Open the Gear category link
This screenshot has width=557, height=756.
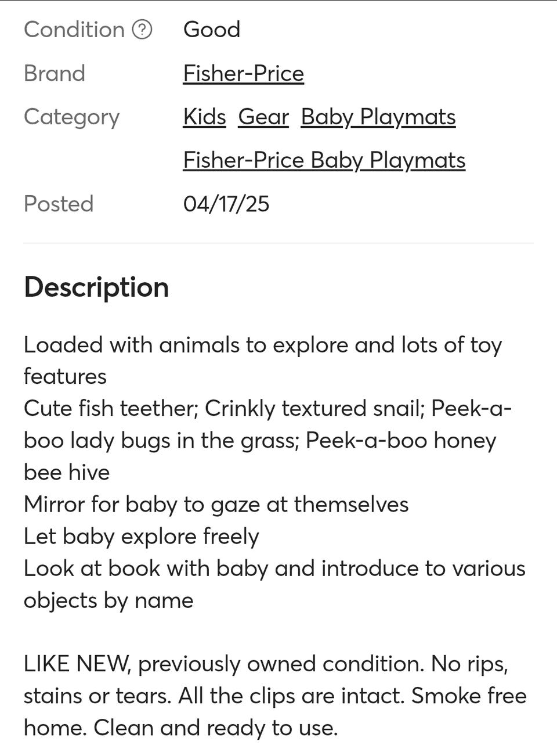point(263,117)
